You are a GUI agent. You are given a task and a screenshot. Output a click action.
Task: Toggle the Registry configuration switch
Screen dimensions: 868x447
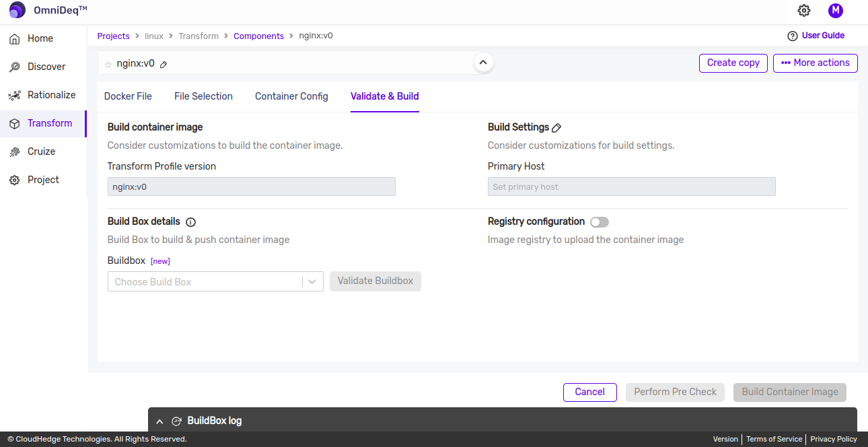coord(600,222)
